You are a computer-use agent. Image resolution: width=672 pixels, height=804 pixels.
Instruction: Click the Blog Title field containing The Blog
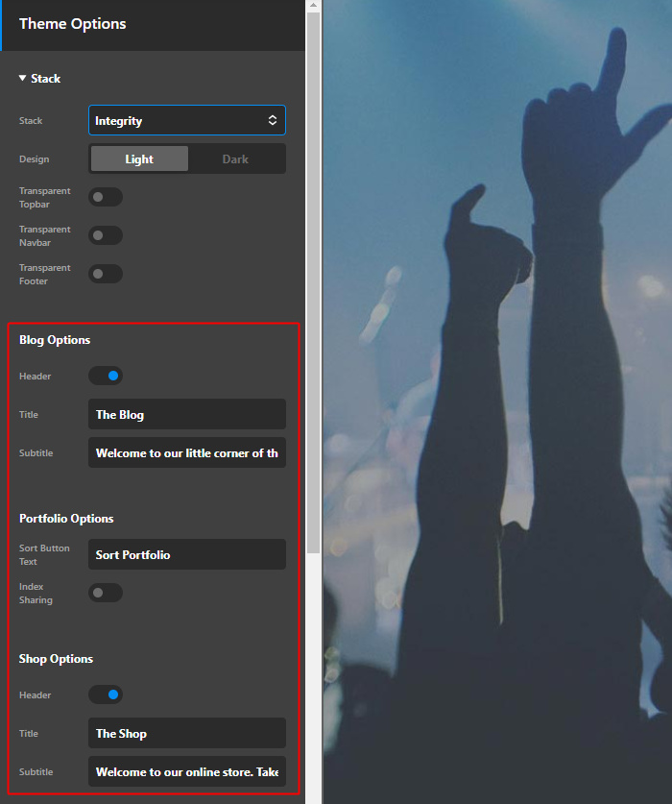point(187,414)
